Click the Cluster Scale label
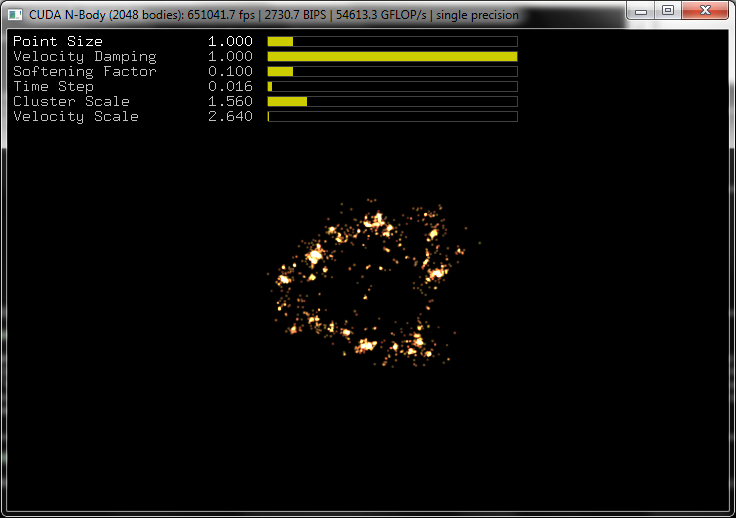736x518 pixels. tap(71, 102)
